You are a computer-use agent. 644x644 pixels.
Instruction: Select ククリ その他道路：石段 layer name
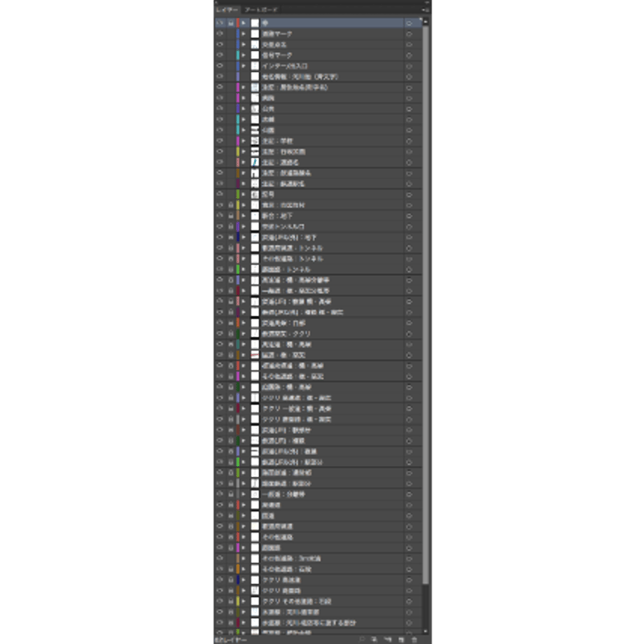pyautogui.click(x=297, y=601)
